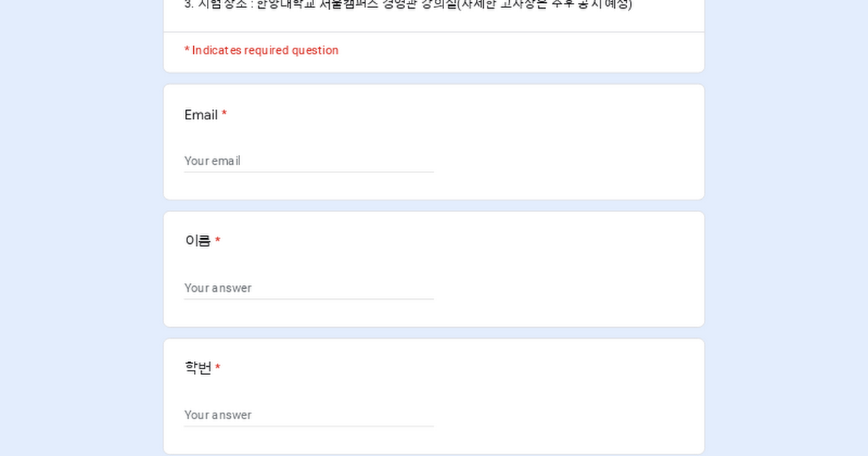Click empty space right of Email field

(564, 161)
